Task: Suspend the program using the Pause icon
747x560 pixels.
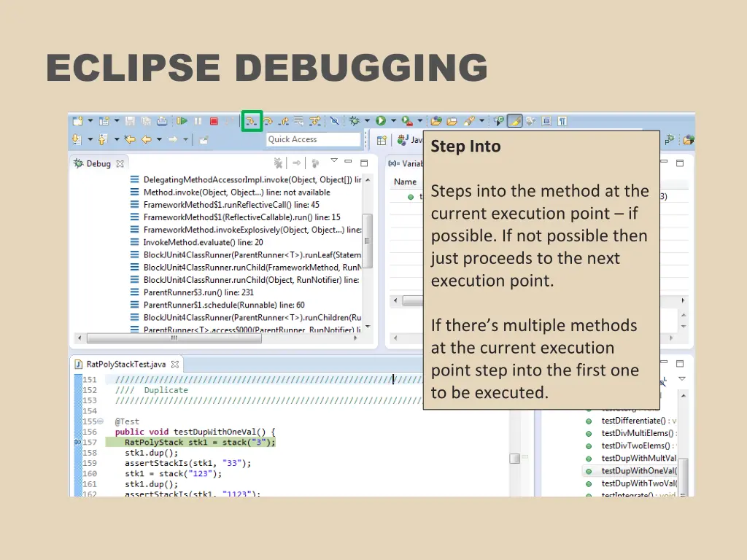Action: tap(198, 120)
